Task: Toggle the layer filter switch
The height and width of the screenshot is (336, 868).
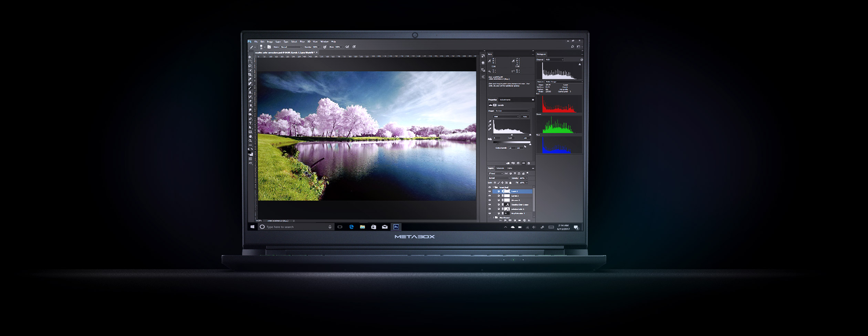Action: 527,173
